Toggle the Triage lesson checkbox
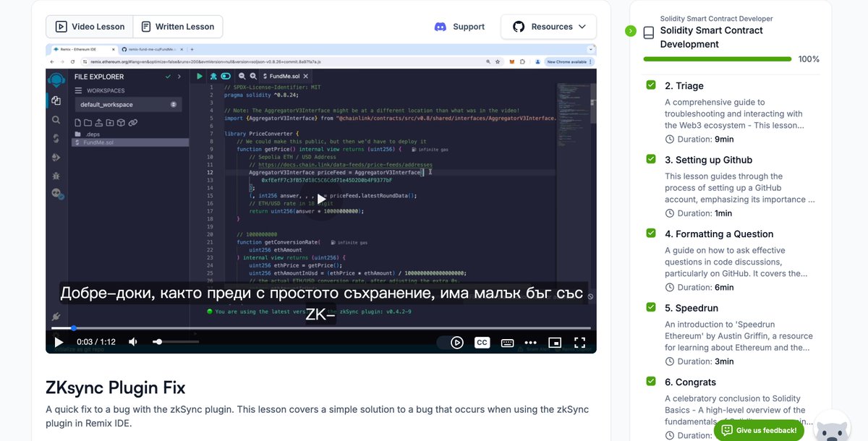Viewport: 868px width, 441px height. (x=651, y=85)
